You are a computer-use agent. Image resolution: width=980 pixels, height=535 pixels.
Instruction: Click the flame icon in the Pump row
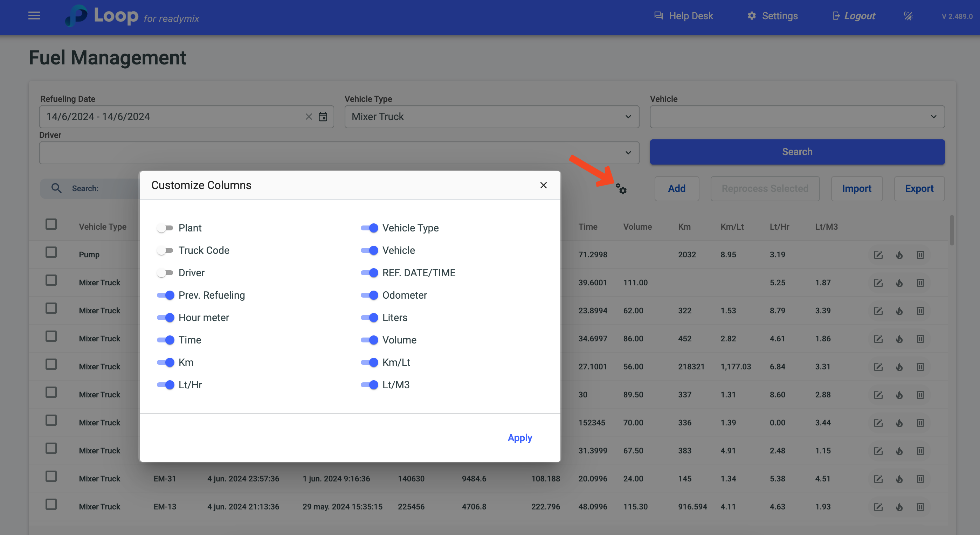tap(899, 255)
